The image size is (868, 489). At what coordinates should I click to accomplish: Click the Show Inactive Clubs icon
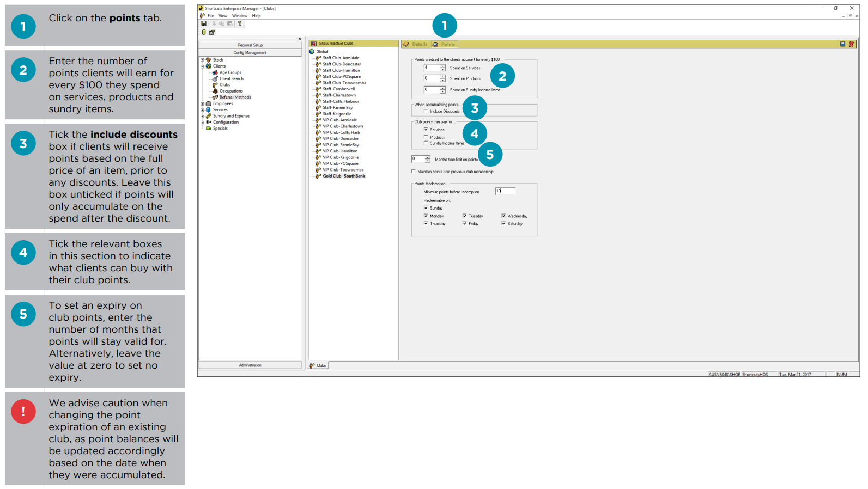[x=314, y=44]
